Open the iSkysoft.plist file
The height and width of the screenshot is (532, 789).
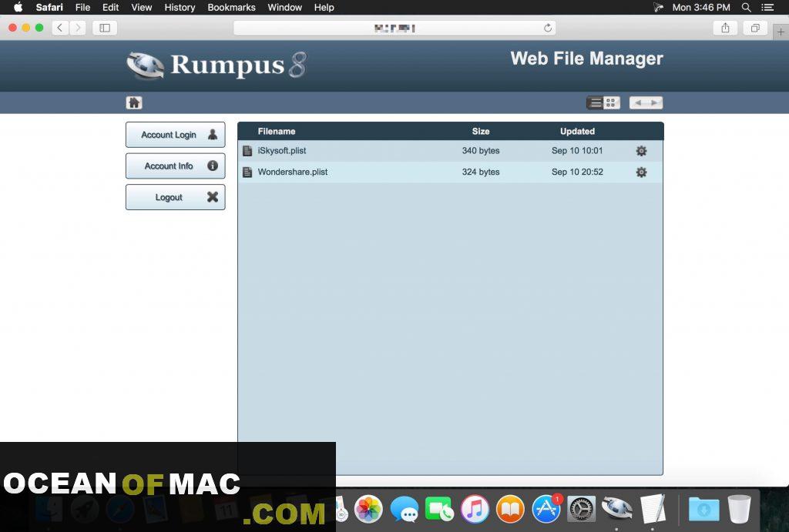coord(282,151)
